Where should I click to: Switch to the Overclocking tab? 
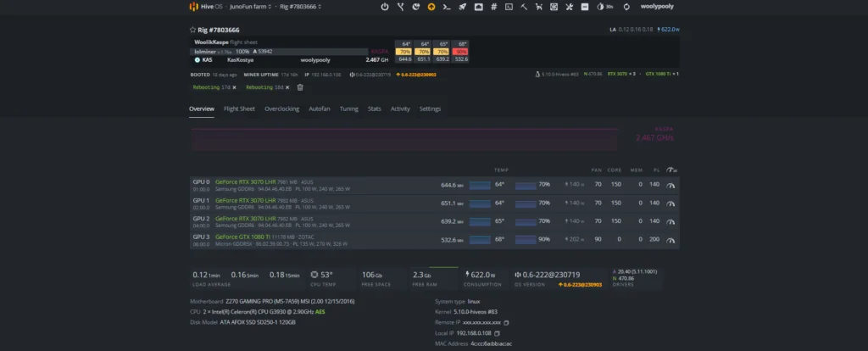[281, 109]
